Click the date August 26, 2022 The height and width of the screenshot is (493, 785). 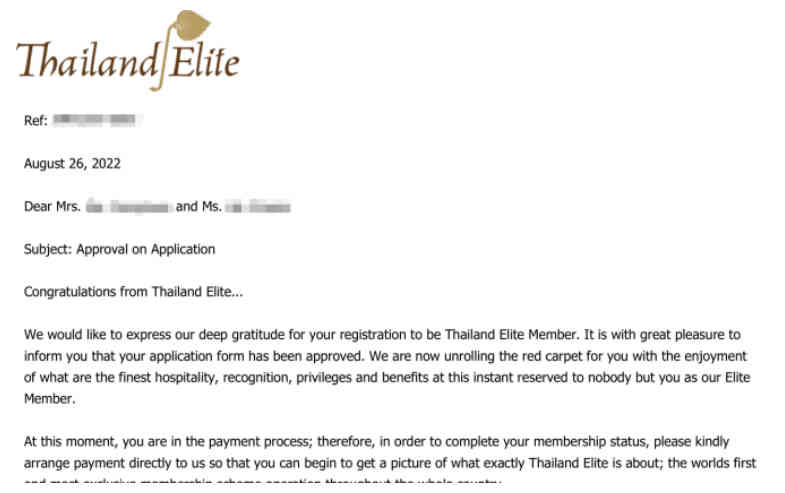[x=72, y=164]
